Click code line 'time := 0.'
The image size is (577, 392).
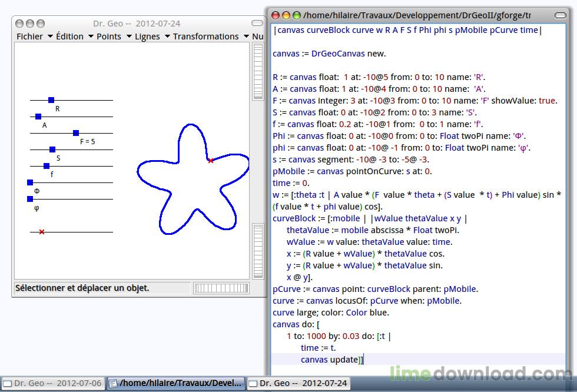[291, 183]
